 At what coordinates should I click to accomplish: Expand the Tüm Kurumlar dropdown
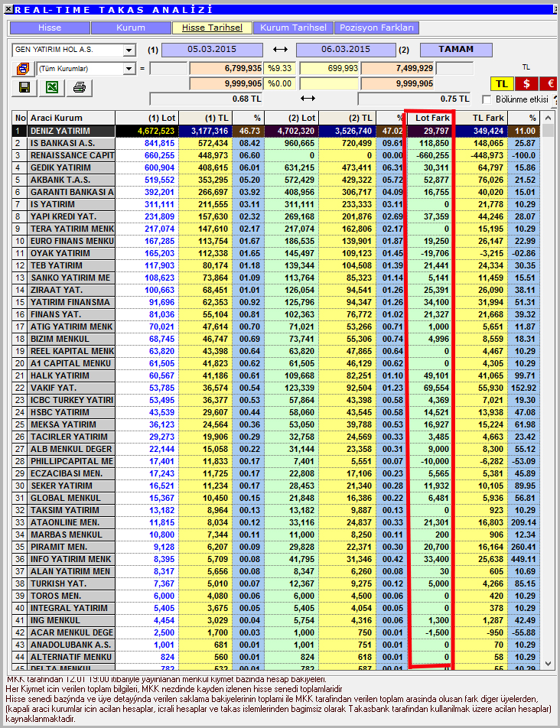click(129, 69)
